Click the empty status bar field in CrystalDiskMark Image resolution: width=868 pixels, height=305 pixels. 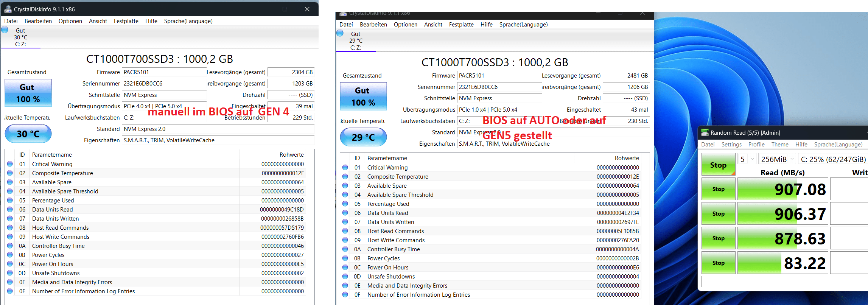click(785, 282)
